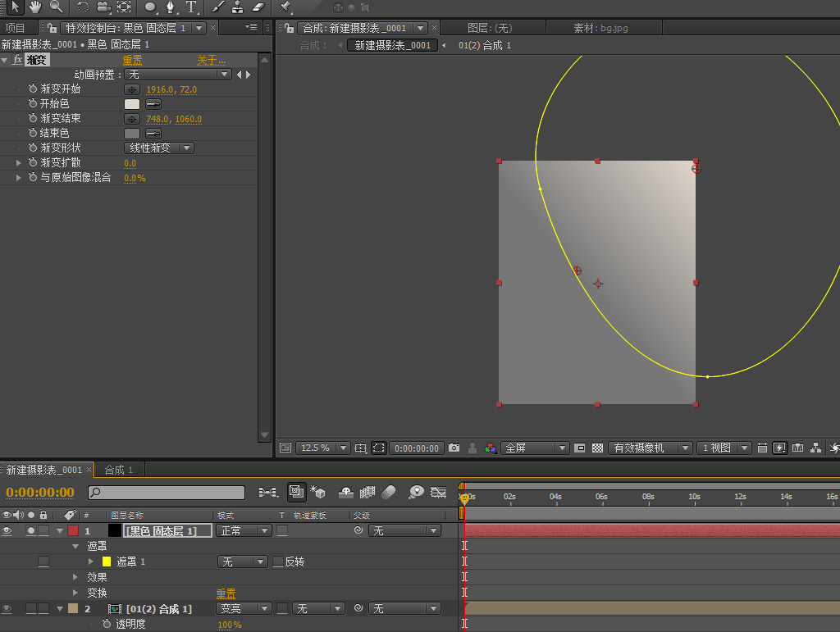Open the 渐变形状 线性渐变 dropdown

pos(158,148)
